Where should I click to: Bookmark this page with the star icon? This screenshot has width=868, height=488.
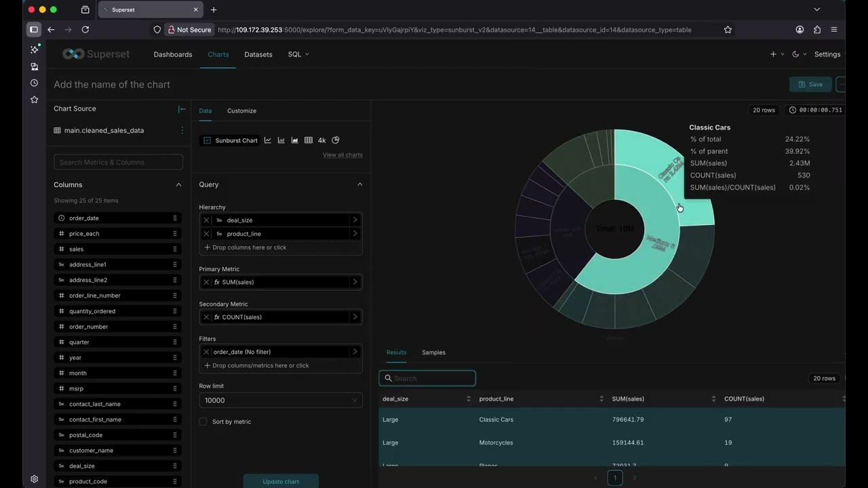[728, 30]
